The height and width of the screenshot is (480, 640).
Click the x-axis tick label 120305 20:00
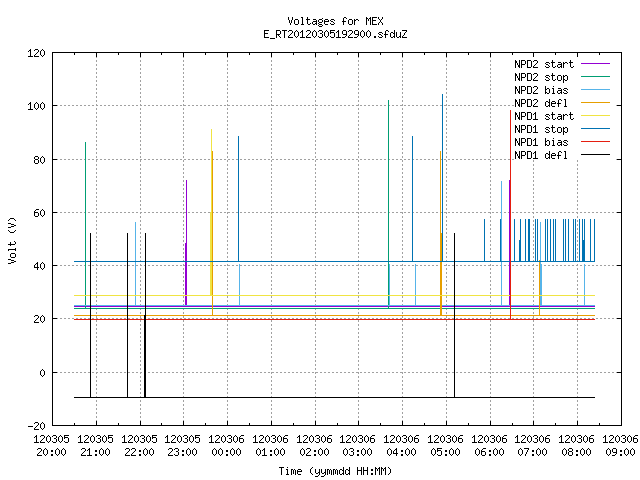click(x=51, y=446)
